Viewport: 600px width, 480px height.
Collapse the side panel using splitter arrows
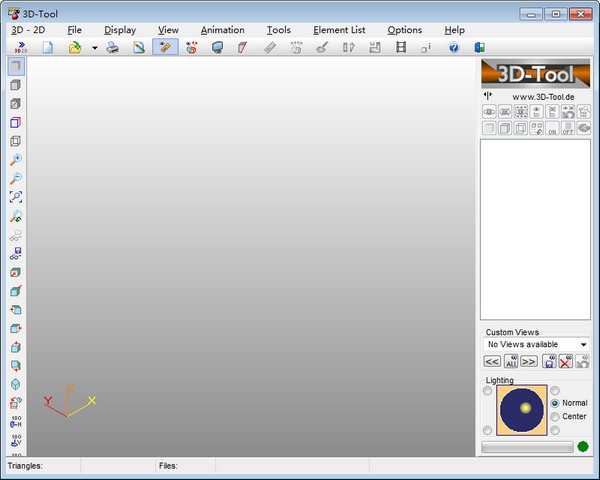[488, 96]
